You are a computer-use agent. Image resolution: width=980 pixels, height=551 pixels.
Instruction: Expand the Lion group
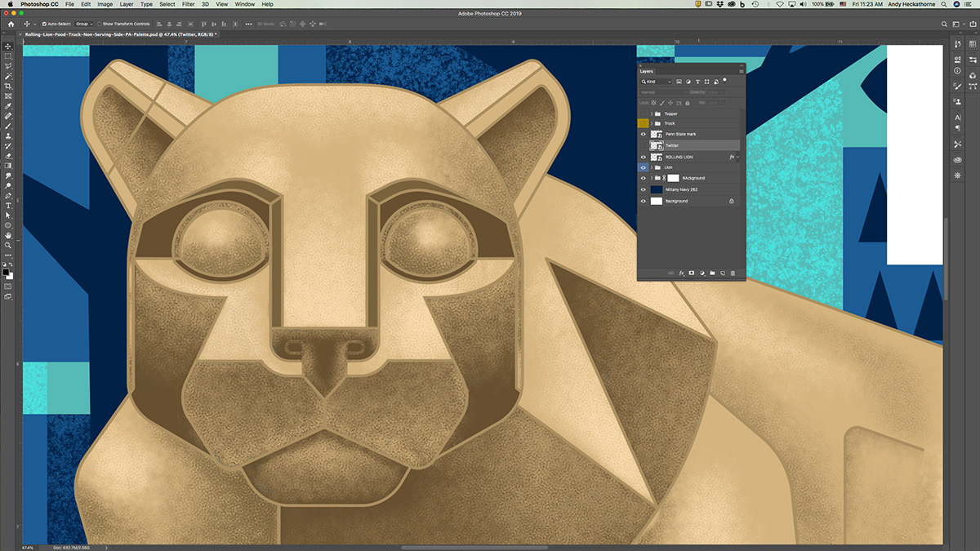652,167
